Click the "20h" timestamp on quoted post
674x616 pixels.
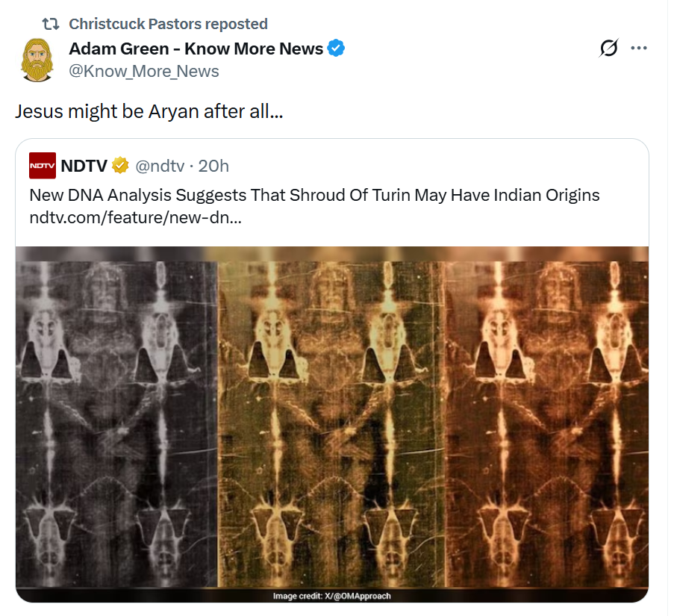coord(214,165)
